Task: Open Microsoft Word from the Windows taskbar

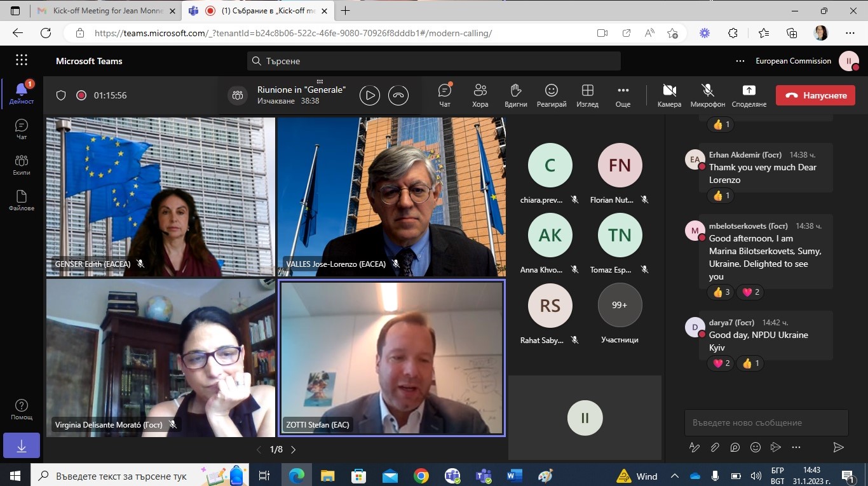Action: coord(514,476)
